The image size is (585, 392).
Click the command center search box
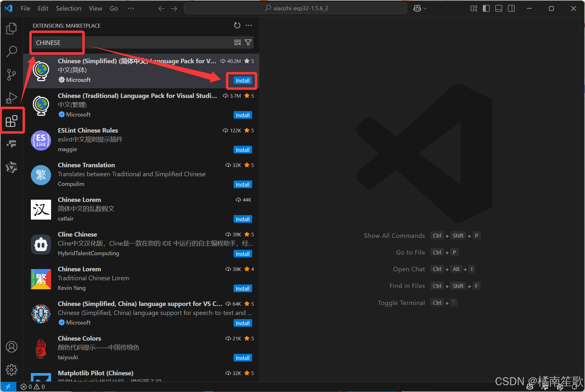pos(296,8)
